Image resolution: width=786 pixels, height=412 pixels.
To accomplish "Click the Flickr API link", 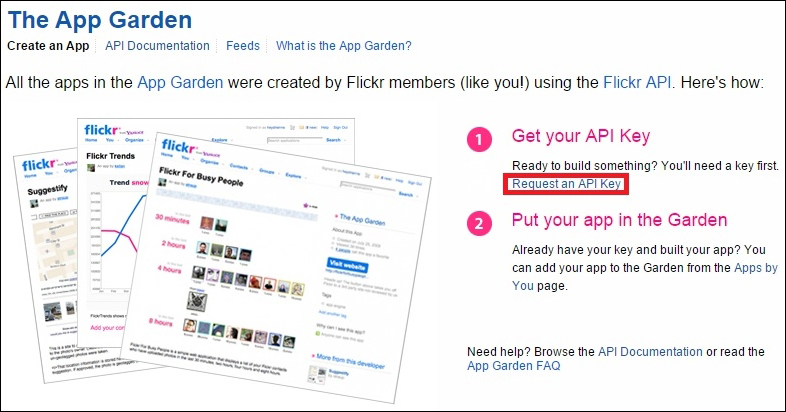I will (x=637, y=82).
